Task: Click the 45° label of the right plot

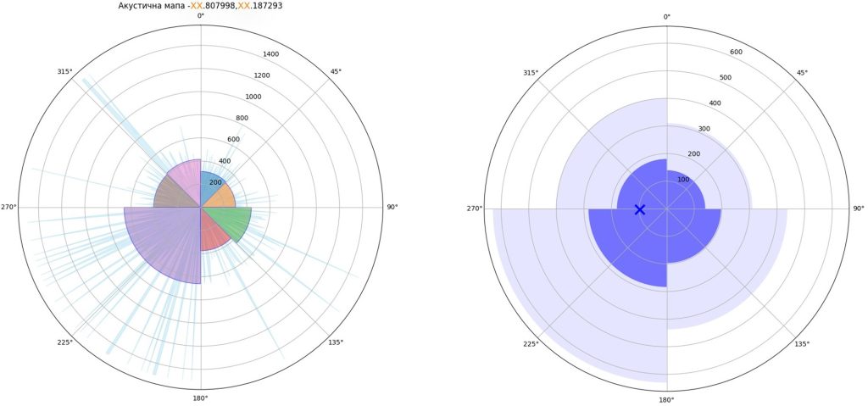Action: (x=801, y=72)
